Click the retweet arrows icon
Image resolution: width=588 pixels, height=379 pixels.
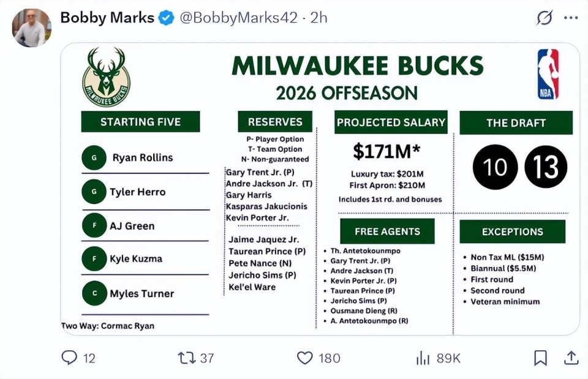point(187,358)
